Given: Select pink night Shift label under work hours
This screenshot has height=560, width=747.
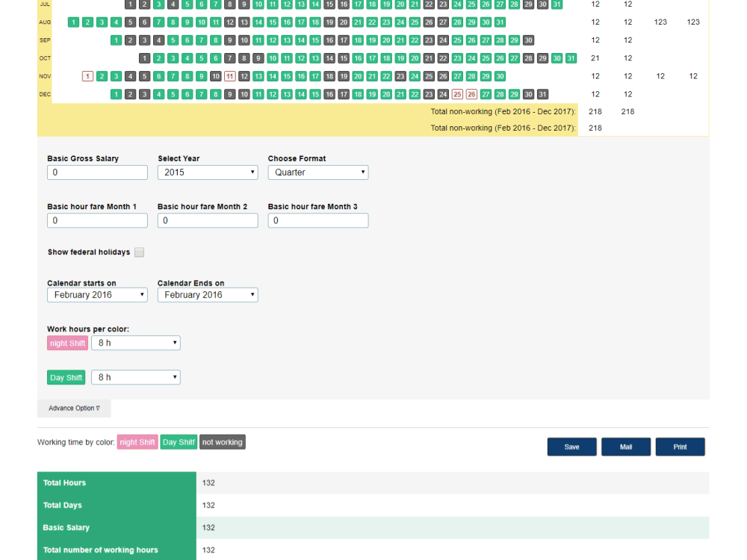Looking at the screenshot, I should coord(68,343).
